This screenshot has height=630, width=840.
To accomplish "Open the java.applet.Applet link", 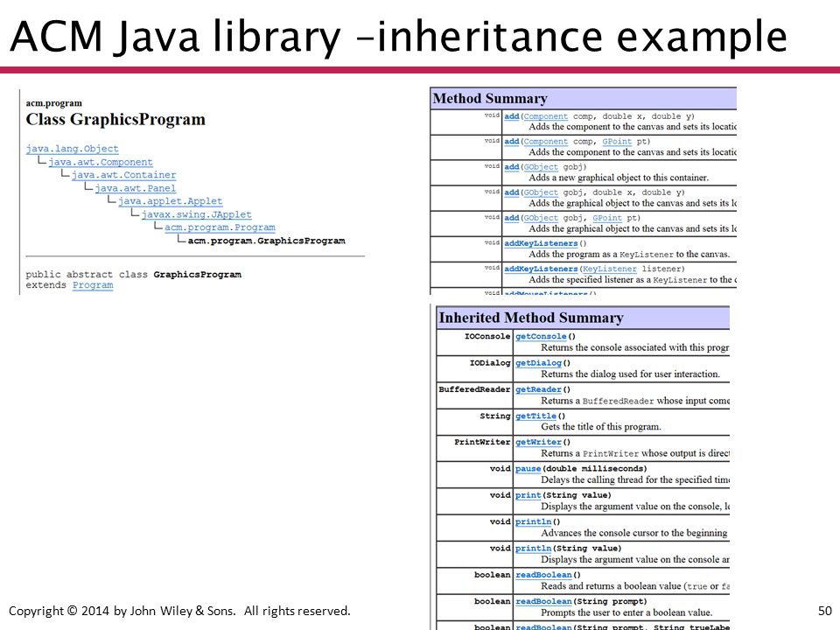I will tap(171, 201).
